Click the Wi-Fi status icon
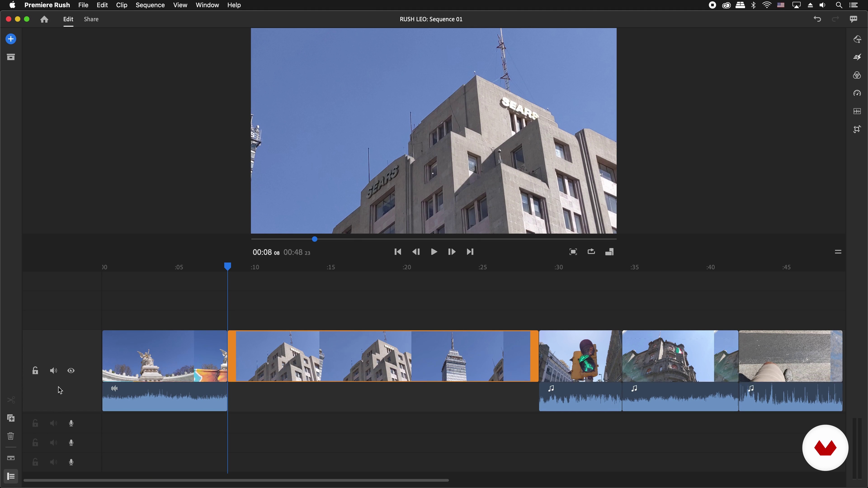The width and height of the screenshot is (868, 488). pyautogui.click(x=767, y=5)
